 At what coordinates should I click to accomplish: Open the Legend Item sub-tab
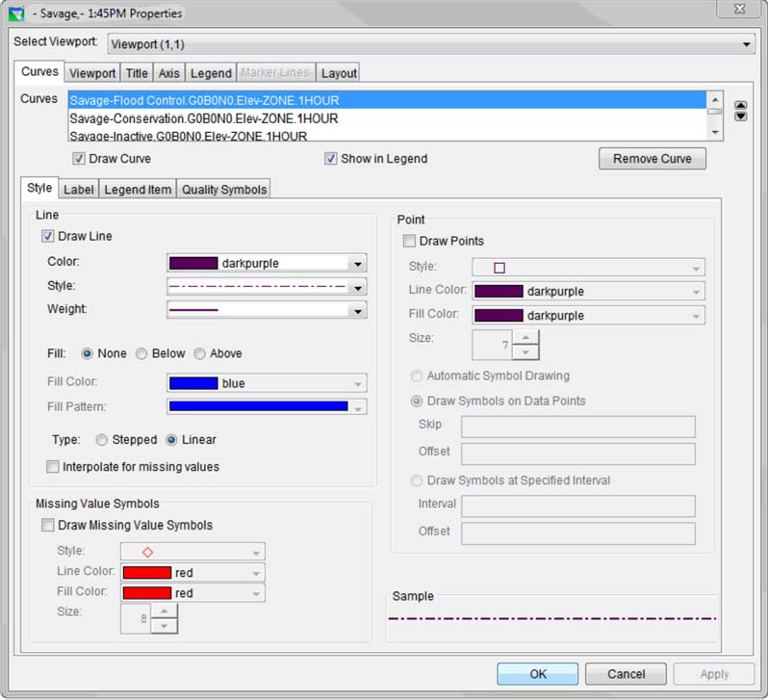click(138, 190)
